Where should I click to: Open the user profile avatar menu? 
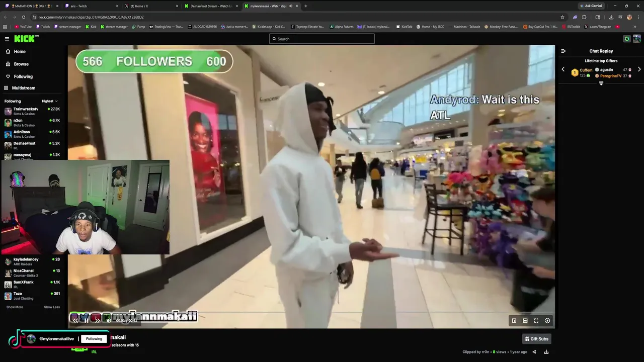click(636, 39)
